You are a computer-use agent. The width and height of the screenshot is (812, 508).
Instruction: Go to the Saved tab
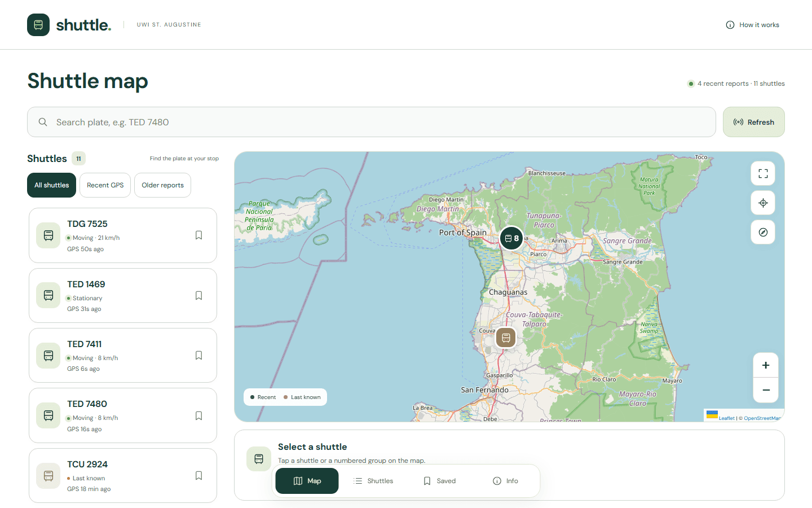(x=439, y=481)
